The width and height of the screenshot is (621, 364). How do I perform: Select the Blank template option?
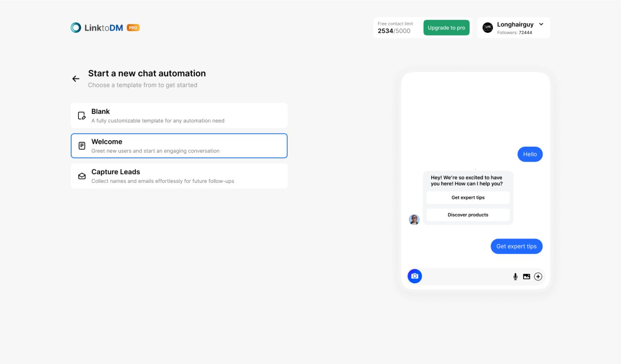click(x=179, y=116)
